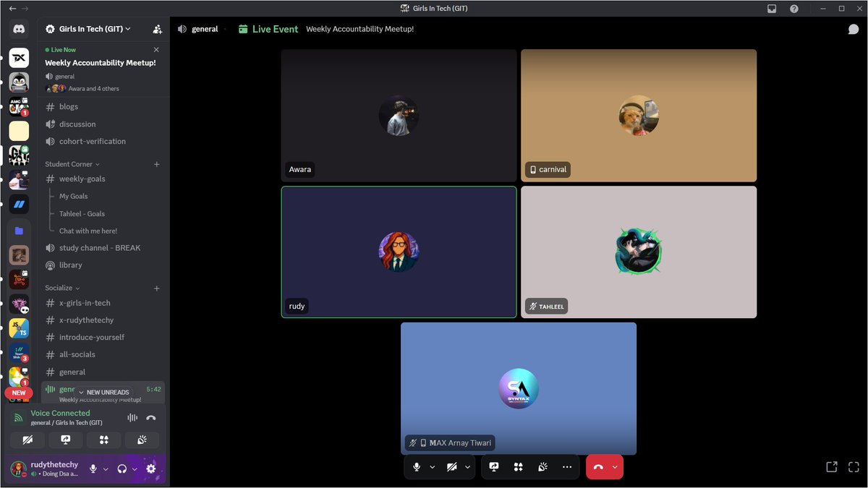The height and width of the screenshot is (488, 868).
Task: Open the JS TS server icon
Action: tap(19, 328)
